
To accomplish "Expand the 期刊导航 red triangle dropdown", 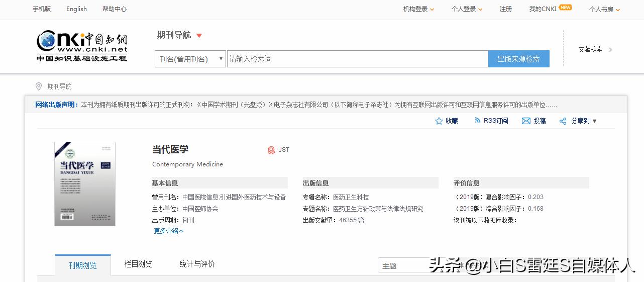I will click(199, 36).
